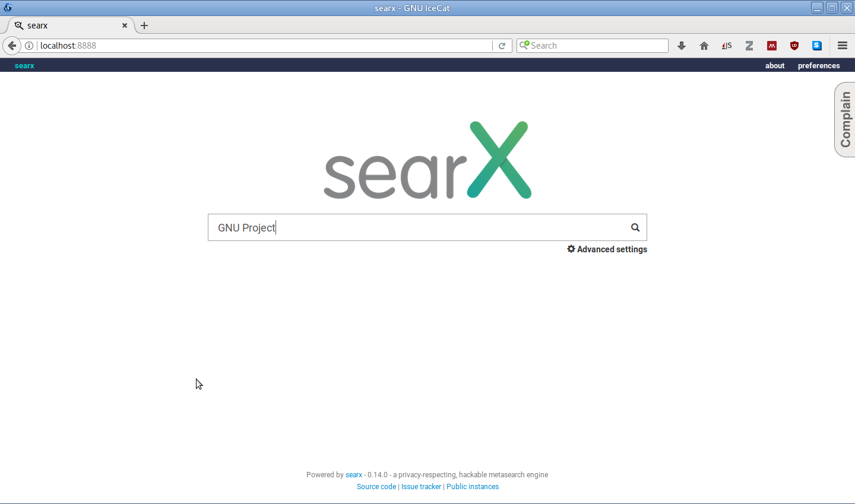Open search engine dropdown in browser search bar
This screenshot has width=855, height=504.
click(x=524, y=45)
